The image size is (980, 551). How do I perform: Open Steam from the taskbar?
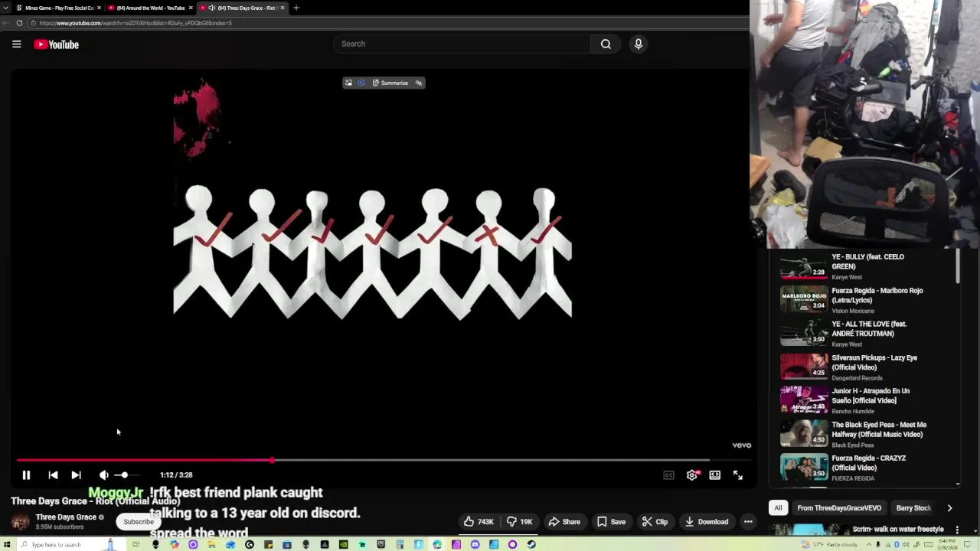click(531, 545)
